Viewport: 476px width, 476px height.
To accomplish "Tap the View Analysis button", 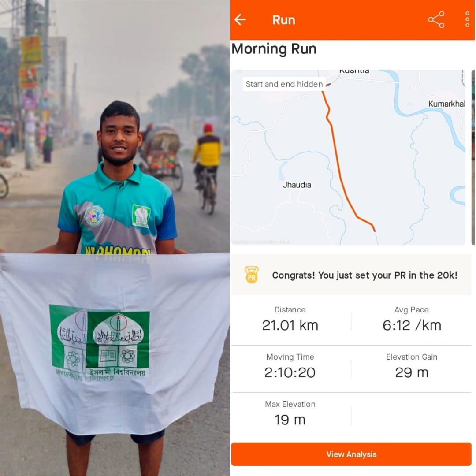I will click(351, 454).
